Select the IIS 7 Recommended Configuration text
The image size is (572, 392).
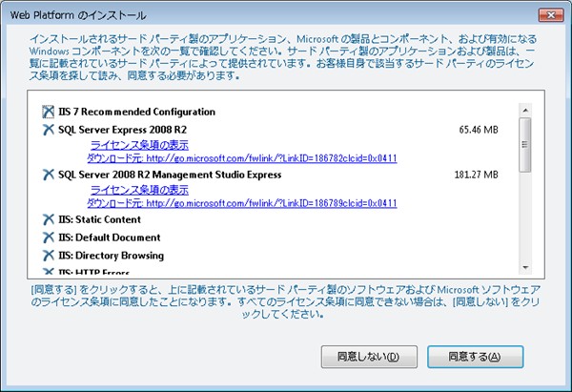click(136, 112)
